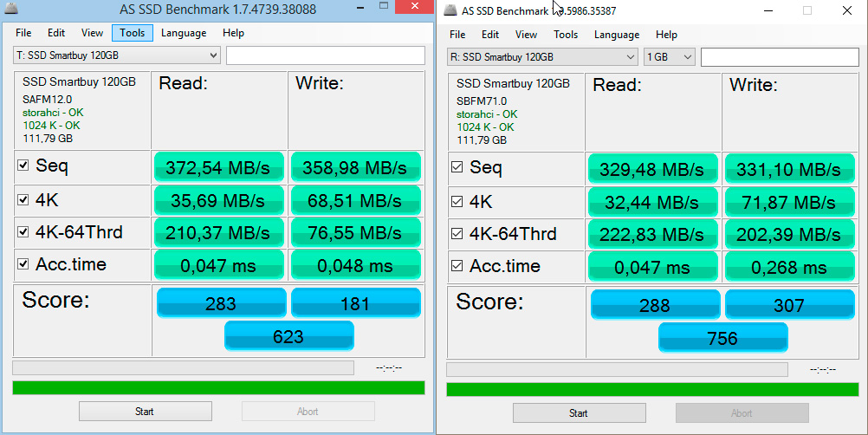Open Edit menu in left window

click(x=56, y=33)
